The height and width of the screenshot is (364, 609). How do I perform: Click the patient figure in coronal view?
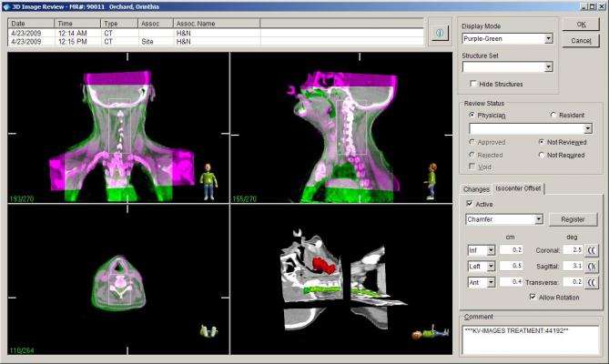pos(208,180)
